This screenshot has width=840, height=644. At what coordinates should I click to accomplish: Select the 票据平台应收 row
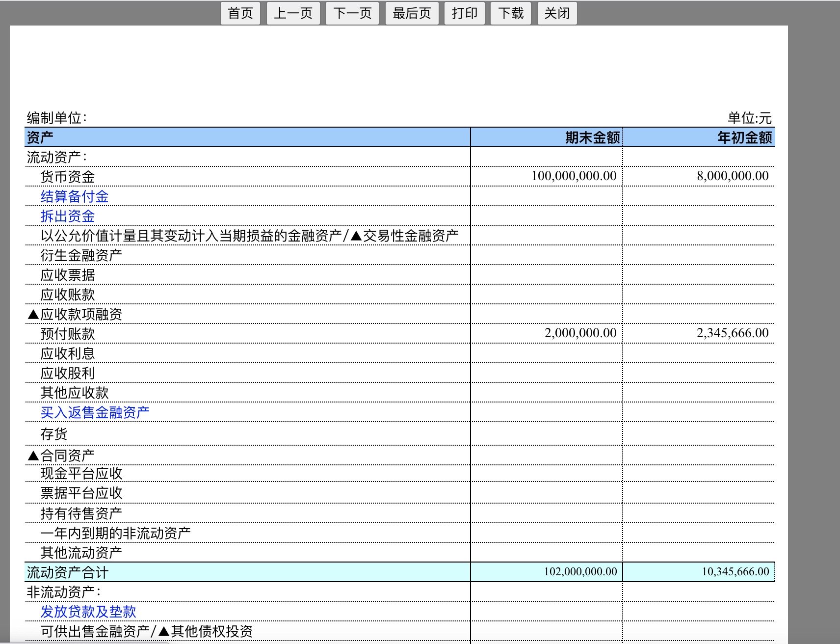tap(400, 493)
